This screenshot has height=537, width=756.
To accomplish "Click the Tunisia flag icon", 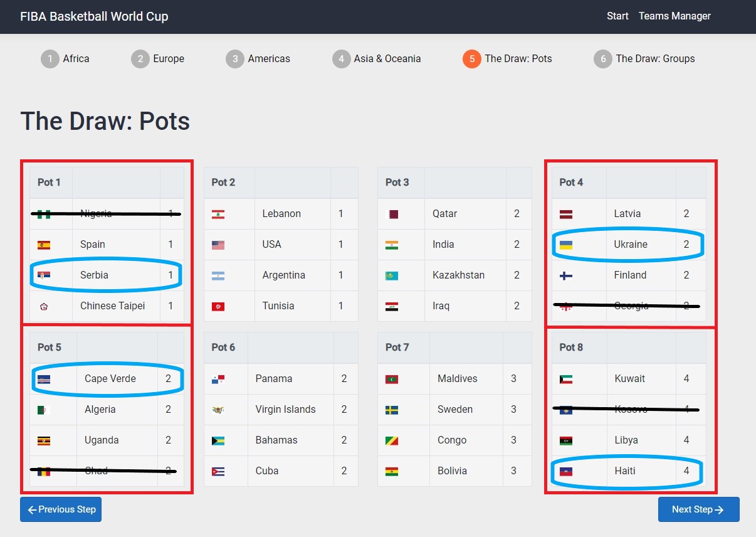I will tap(218, 306).
